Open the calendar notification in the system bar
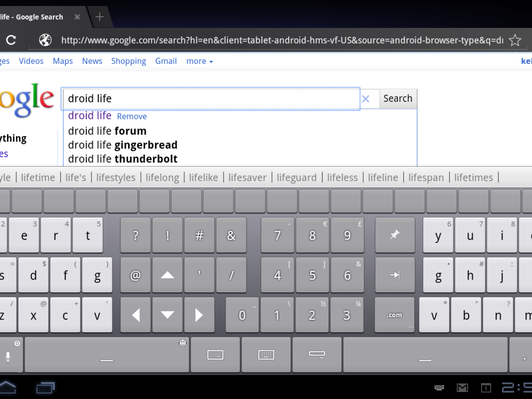 pos(486,388)
